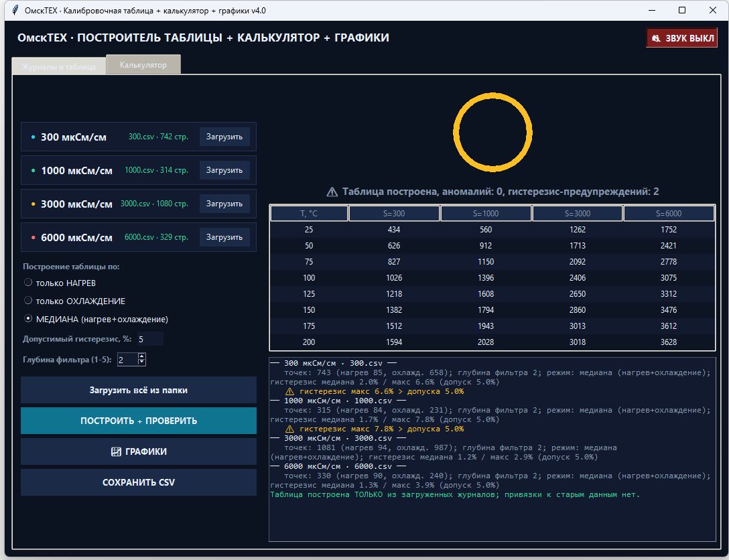Open the Калькулятор tab

coord(143,64)
